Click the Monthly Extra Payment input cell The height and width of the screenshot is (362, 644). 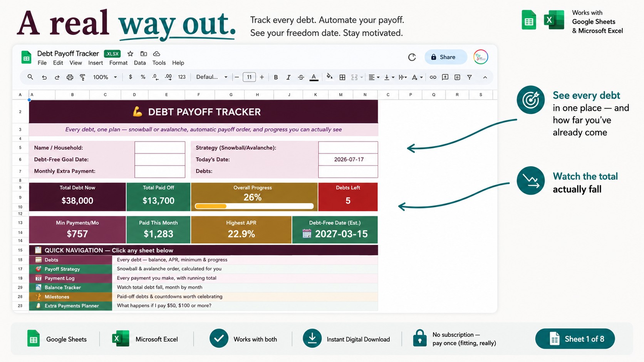coord(160,171)
